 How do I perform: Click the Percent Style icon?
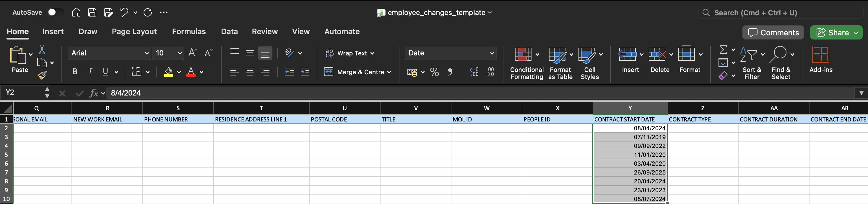434,72
